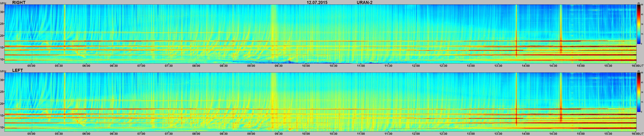Viewport: 644px width, 136px height.
Task: Click 14:00 tick under the RIGHT panel
Action: (x=526, y=66)
